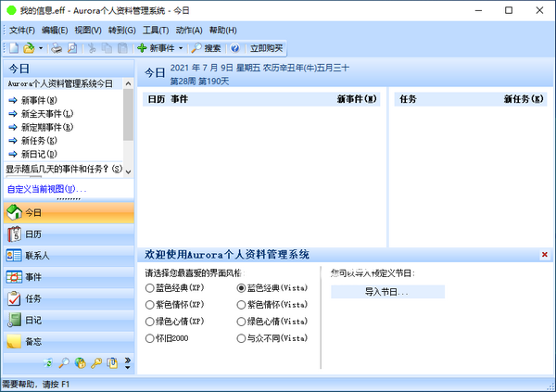This screenshot has height=392, width=556.
Task: Click the blue Help question-mark icon
Action: (234, 48)
